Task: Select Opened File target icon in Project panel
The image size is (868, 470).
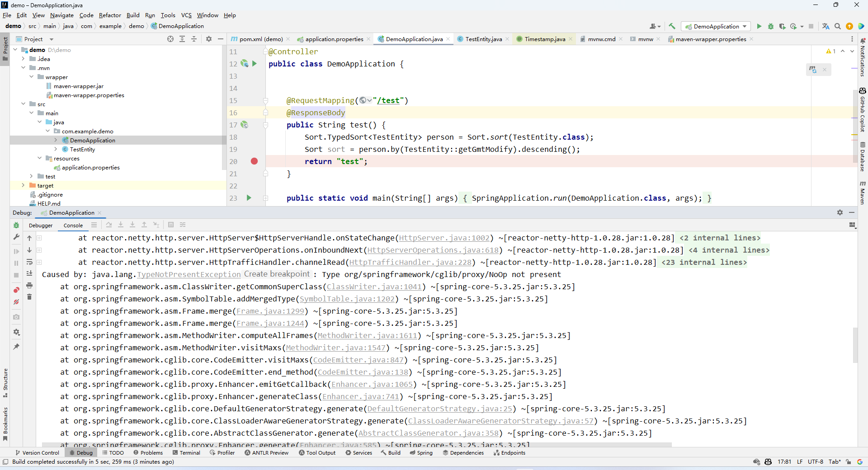Action: tap(170, 39)
